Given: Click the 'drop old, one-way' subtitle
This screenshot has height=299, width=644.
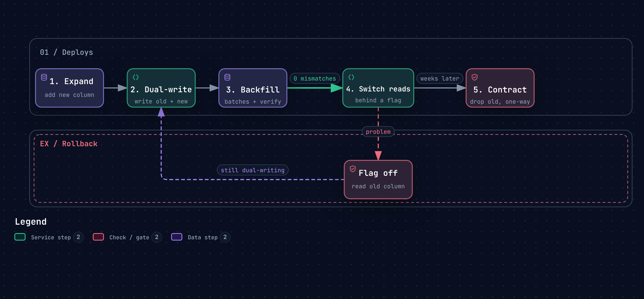Looking at the screenshot, I should click(500, 102).
